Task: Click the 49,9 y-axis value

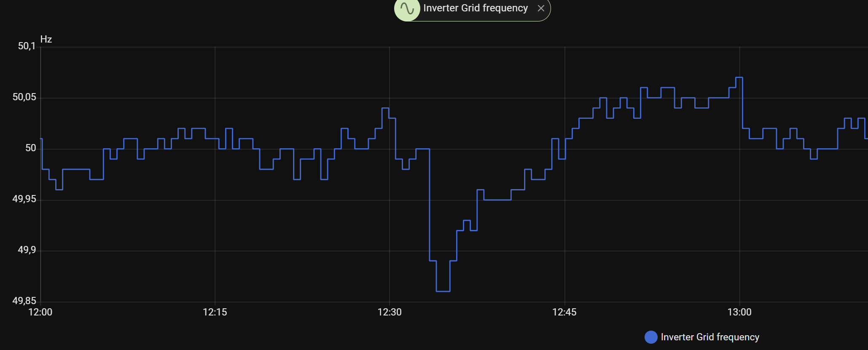Action: pyautogui.click(x=27, y=250)
